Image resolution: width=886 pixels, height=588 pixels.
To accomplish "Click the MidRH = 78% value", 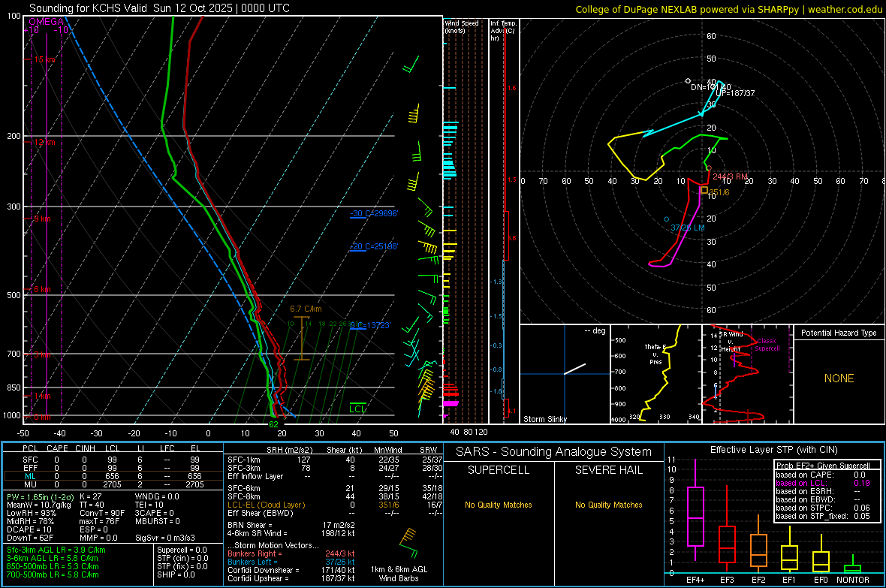I will pyautogui.click(x=31, y=521).
